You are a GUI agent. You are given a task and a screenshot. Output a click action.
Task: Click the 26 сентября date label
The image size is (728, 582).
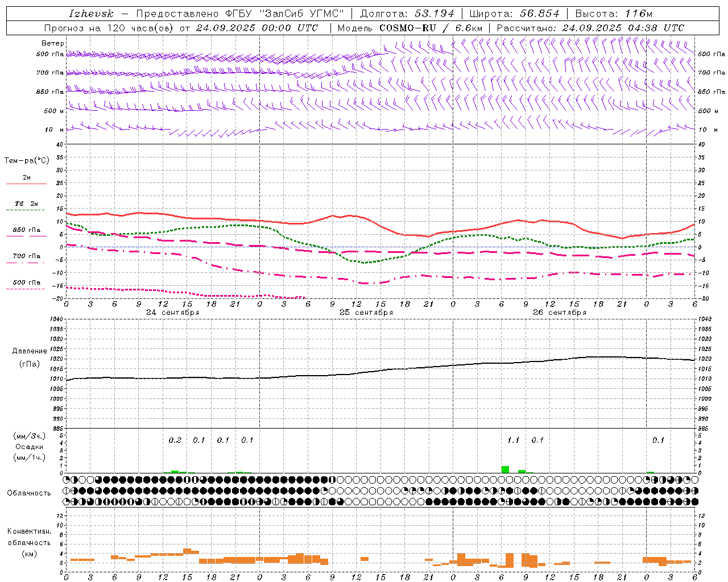click(x=560, y=313)
